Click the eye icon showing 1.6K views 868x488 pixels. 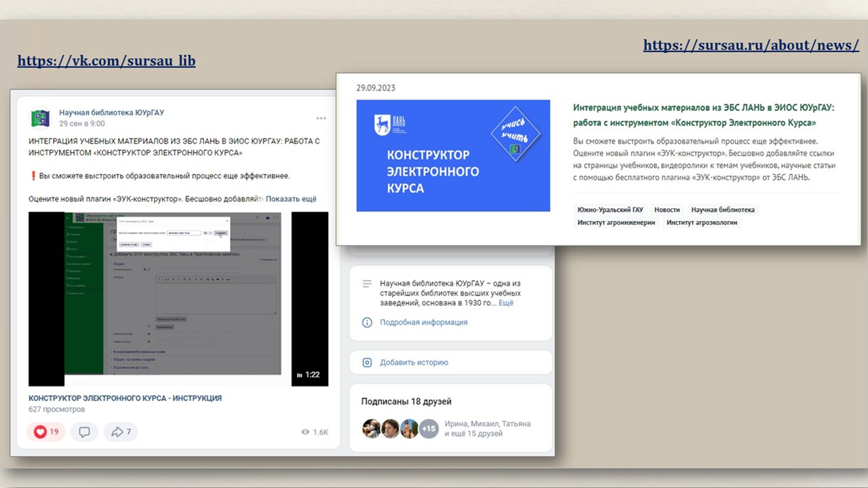[305, 432]
